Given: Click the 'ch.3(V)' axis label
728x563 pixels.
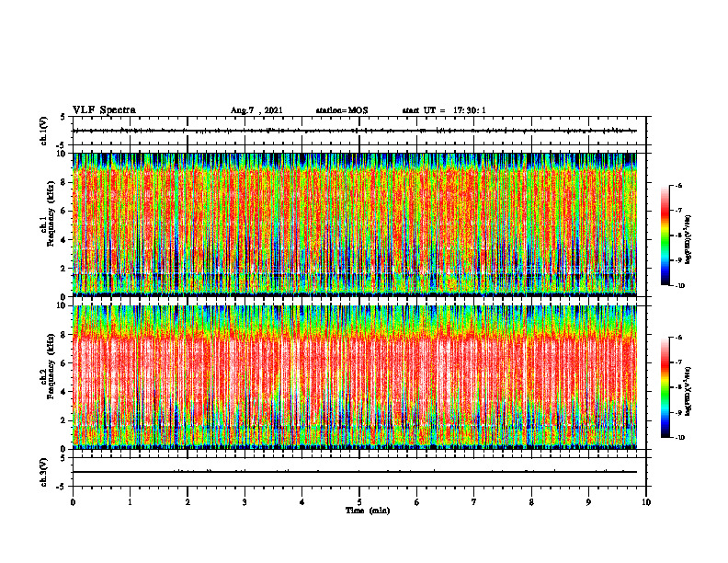Looking at the screenshot, I should 43,473.
